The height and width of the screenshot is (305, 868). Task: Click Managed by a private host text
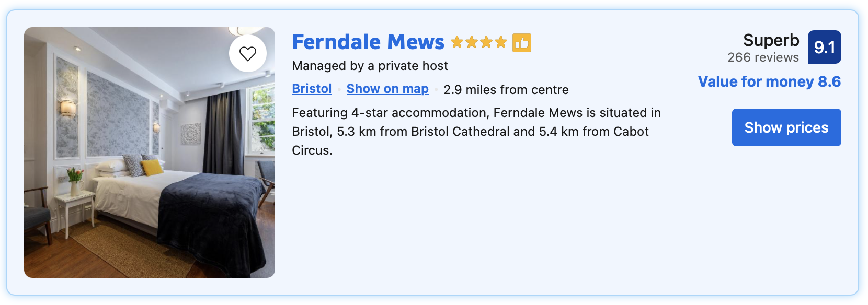(x=370, y=66)
